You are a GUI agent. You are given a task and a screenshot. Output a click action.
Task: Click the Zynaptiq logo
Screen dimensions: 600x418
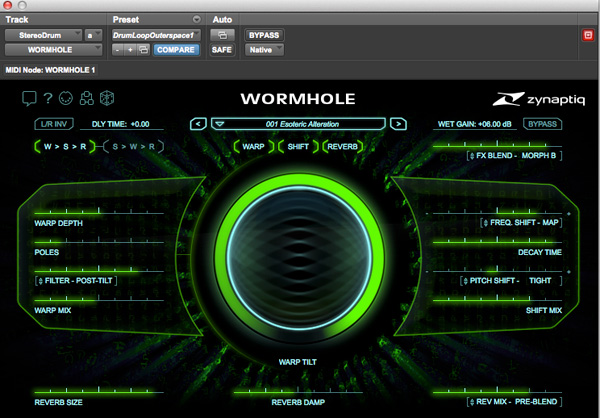point(539,99)
